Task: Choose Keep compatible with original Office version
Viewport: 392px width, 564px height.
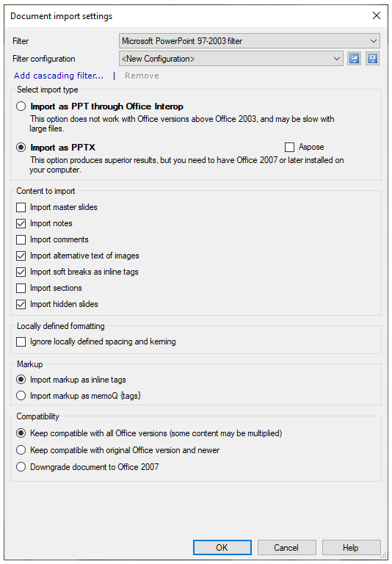Action: point(21,450)
